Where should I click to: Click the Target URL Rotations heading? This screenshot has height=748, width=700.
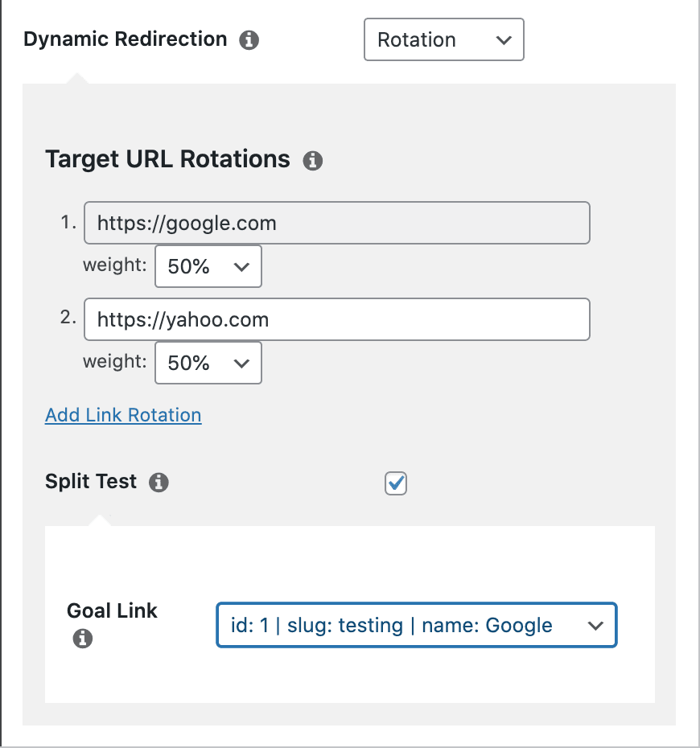[167, 159]
